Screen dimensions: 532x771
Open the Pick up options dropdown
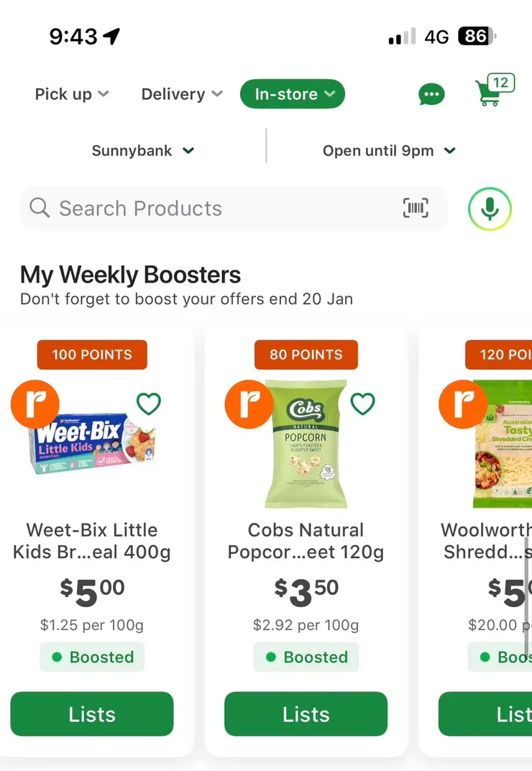point(72,94)
